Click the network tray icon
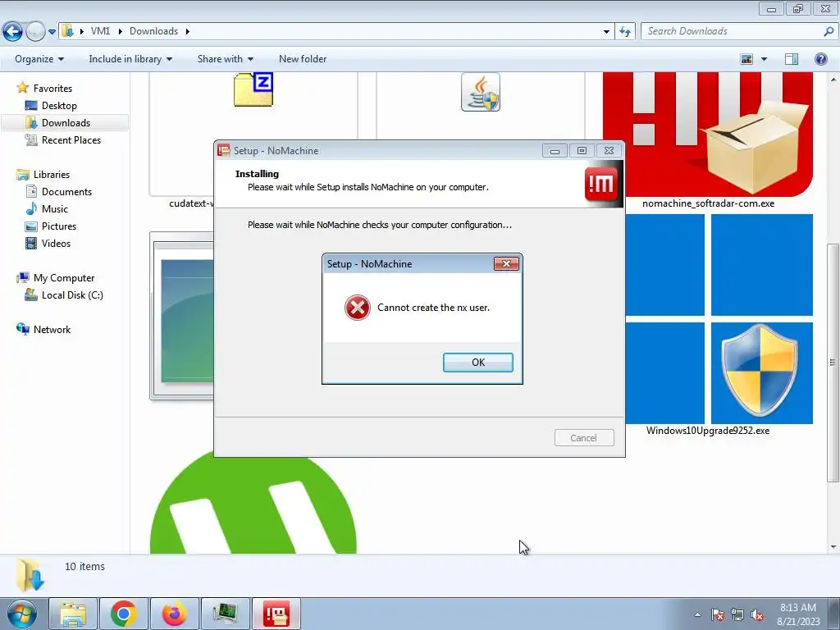The width and height of the screenshot is (840, 630). point(737,615)
